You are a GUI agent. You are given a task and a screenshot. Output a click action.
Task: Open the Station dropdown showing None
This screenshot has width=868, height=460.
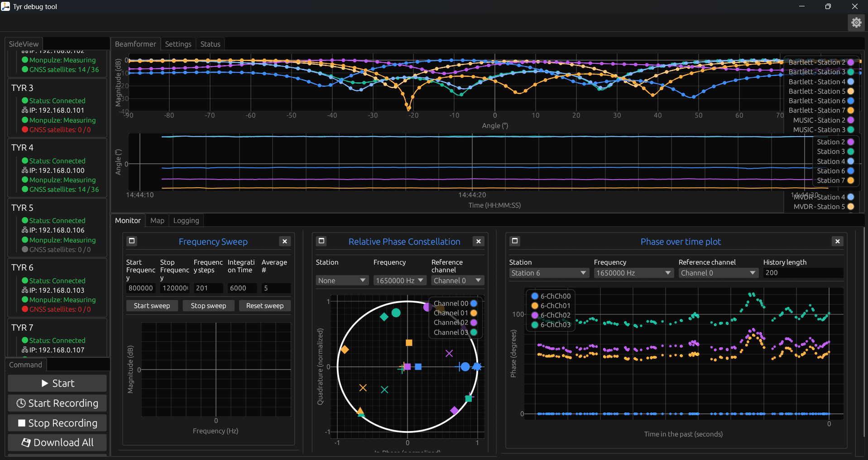(342, 280)
